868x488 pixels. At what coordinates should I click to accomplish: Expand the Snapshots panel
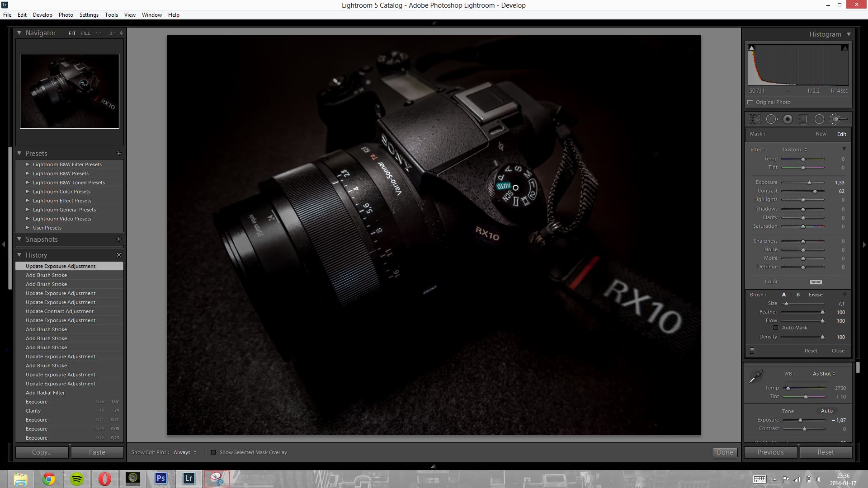pyautogui.click(x=19, y=239)
